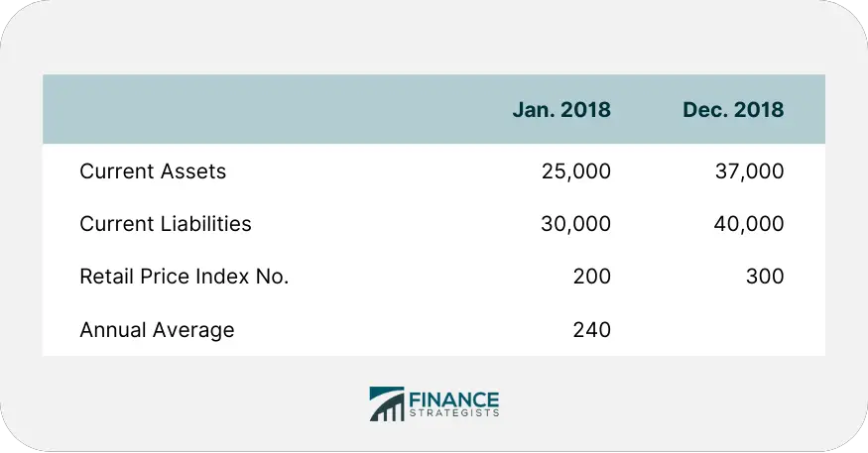Viewport: 868px width, 453px height.
Task: Click the STRATEGISTS text under logo
Action: [454, 413]
